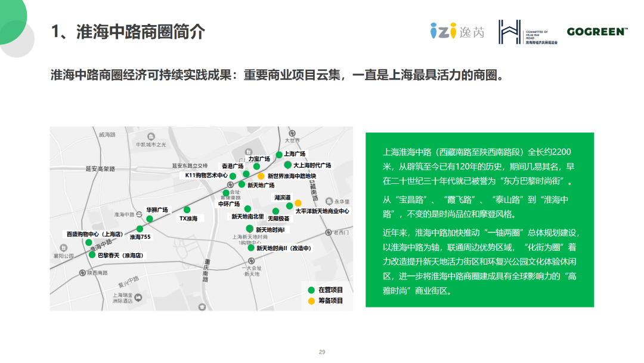This screenshot has width=644, height=363.
Task: Click the 香港广场 map label
Action: pos(233,166)
